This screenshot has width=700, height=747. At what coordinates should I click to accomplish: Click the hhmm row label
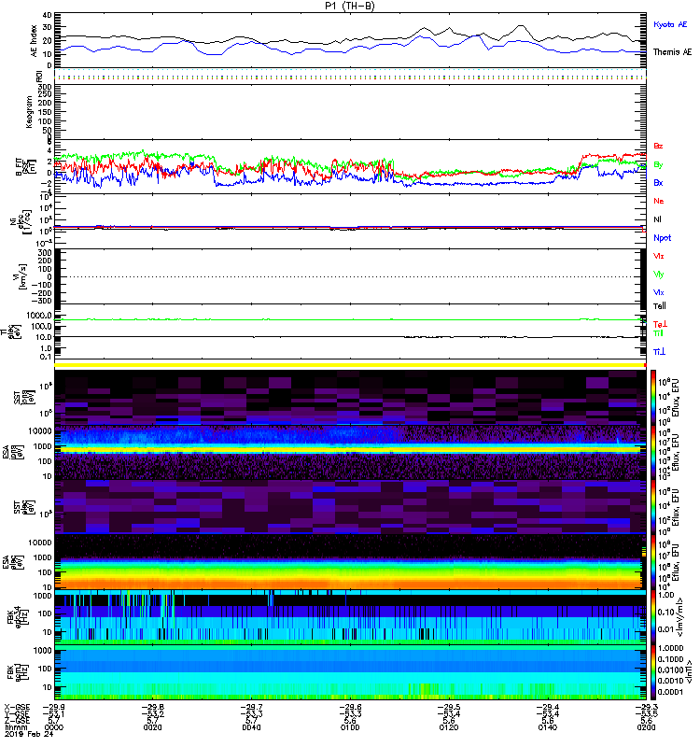[x=15, y=727]
